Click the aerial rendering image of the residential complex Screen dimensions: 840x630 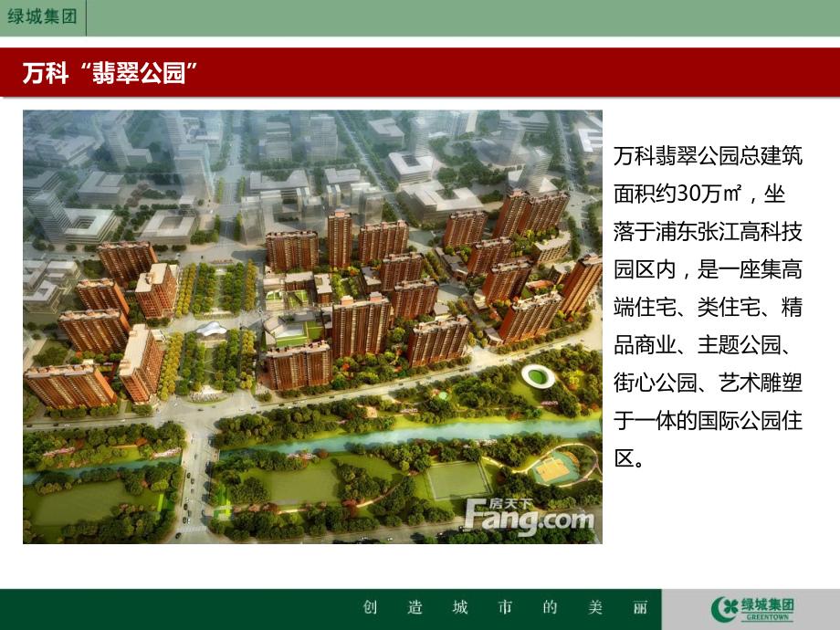pos(312,327)
